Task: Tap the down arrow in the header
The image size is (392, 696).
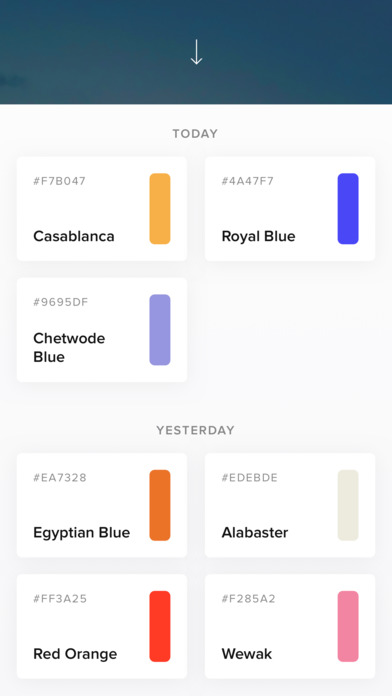Action: [x=196, y=53]
